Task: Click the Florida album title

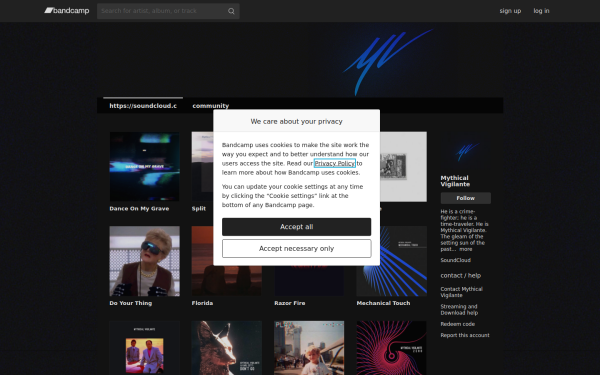Action: (x=202, y=303)
